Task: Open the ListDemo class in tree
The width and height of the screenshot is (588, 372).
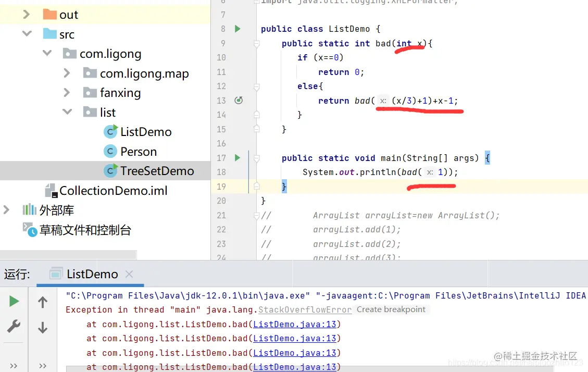Action: pyautogui.click(x=145, y=132)
